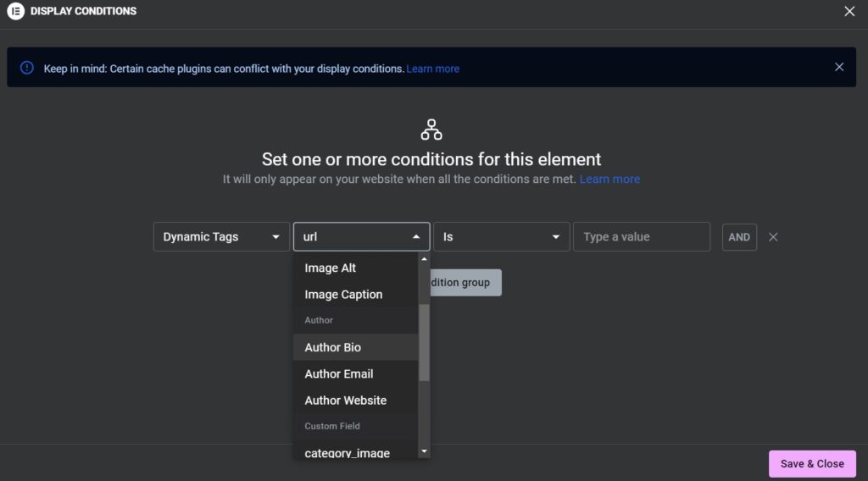Image resolution: width=868 pixels, height=481 pixels.
Task: Open the Is operator dropdown
Action: [502, 236]
